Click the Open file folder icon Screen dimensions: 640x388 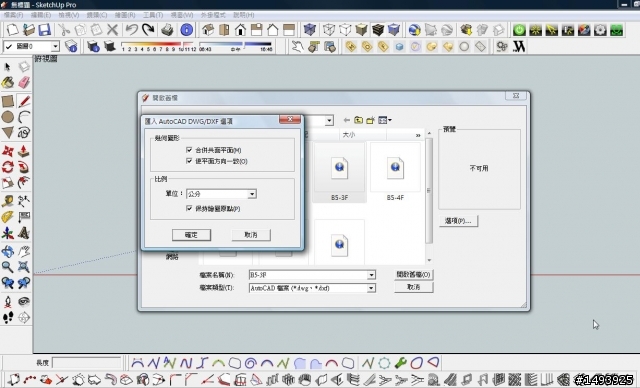pyautogui.click(x=29, y=30)
